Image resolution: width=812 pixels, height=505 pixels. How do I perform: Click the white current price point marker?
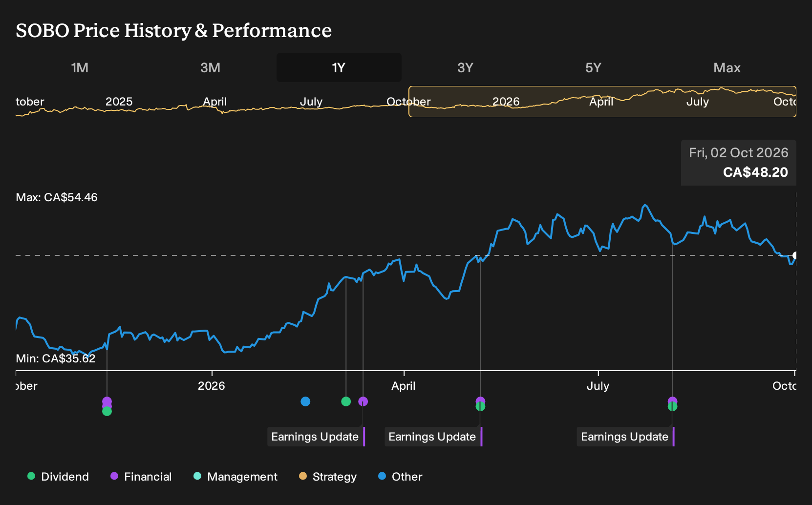795,255
